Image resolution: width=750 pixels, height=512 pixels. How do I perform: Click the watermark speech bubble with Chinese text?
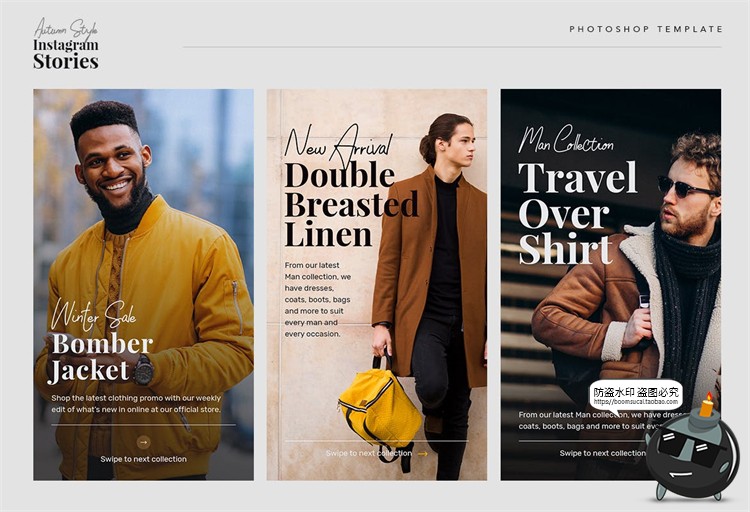(636, 396)
